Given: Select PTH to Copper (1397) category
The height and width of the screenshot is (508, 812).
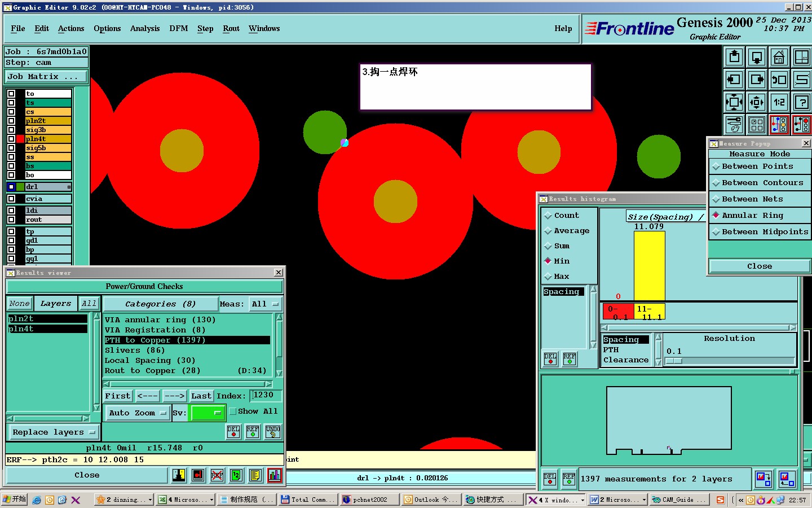Looking at the screenshot, I should [187, 340].
